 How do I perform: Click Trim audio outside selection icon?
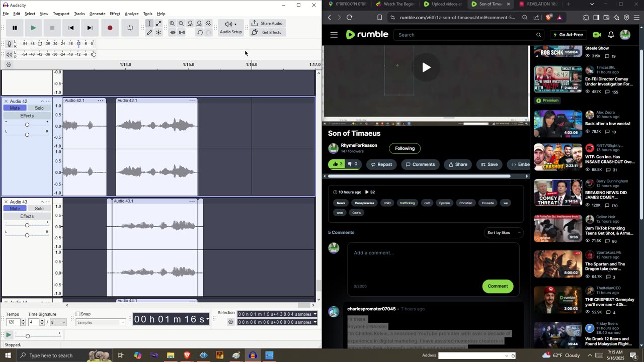coord(173,33)
